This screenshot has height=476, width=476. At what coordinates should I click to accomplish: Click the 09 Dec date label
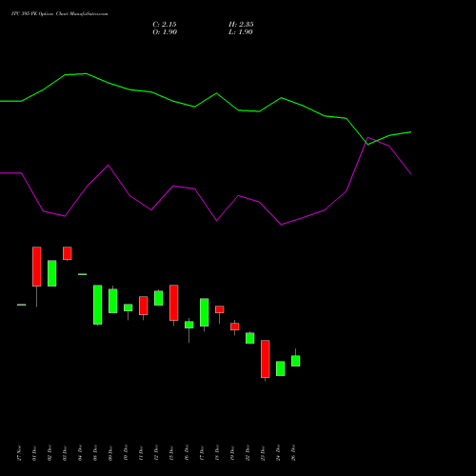coord(110,453)
